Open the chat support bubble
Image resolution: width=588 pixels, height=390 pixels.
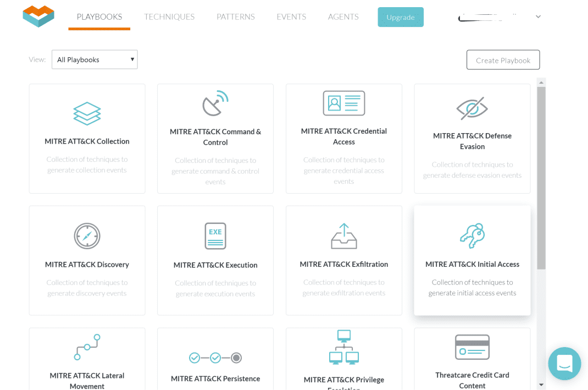coord(564,364)
